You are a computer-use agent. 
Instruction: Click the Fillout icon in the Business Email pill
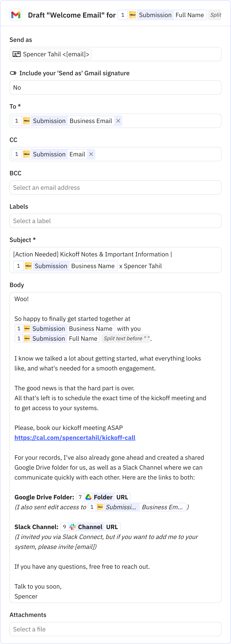tap(27, 121)
